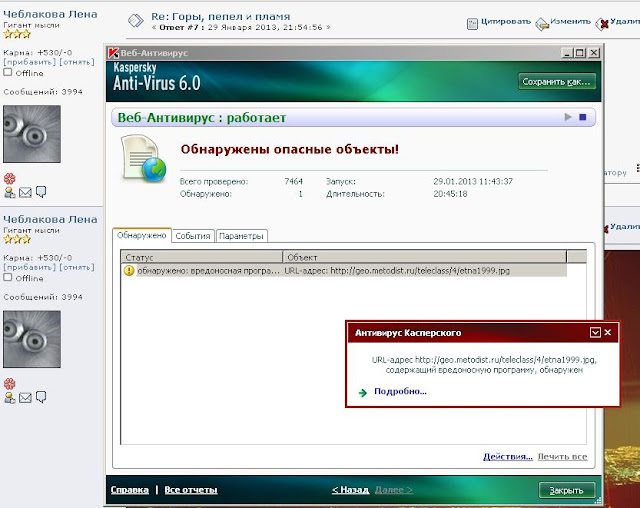Click second post's [прибавить] karma link
This screenshot has height=508, width=640.
coord(29,267)
